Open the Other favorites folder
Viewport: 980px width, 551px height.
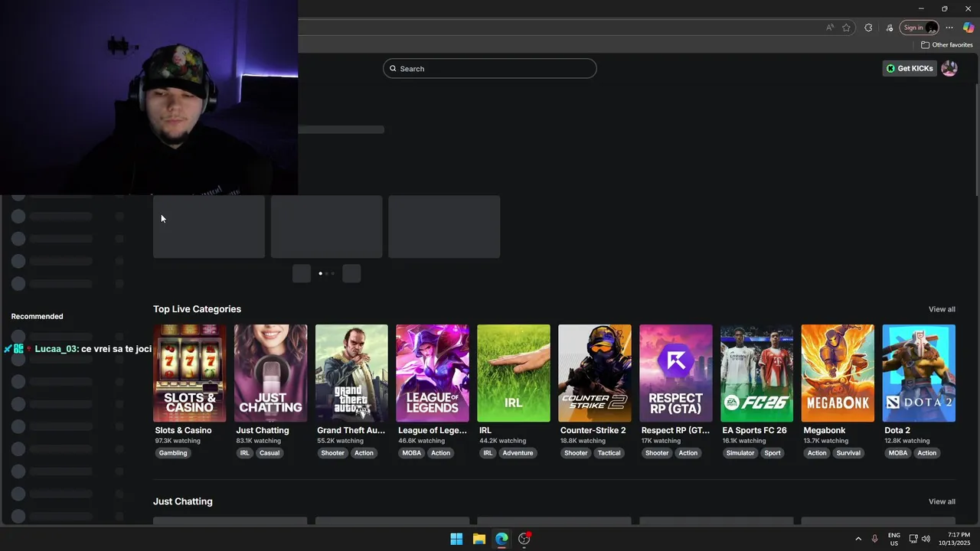pyautogui.click(x=946, y=45)
